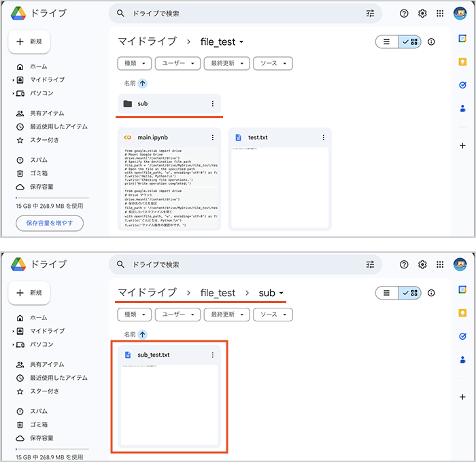Open settings gear in bottom Drive window
This screenshot has height=462, width=476.
click(422, 264)
